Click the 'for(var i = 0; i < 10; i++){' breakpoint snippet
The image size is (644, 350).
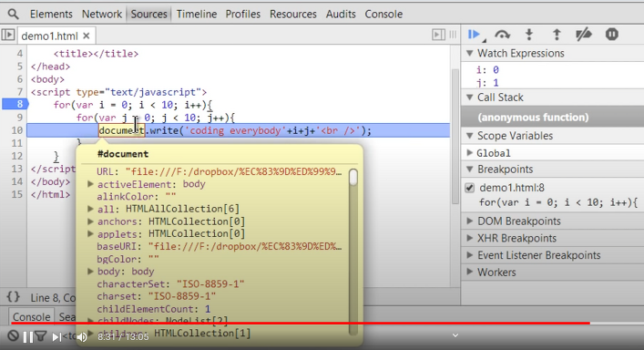tap(558, 202)
